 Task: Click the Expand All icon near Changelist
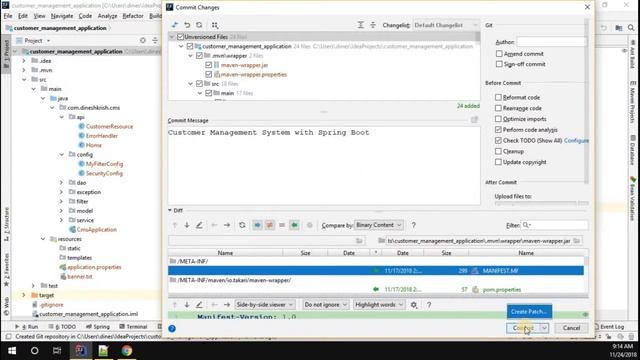[360, 25]
